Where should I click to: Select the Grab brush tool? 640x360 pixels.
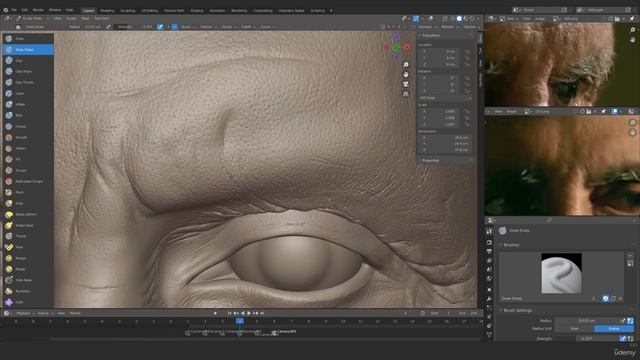pos(28,203)
